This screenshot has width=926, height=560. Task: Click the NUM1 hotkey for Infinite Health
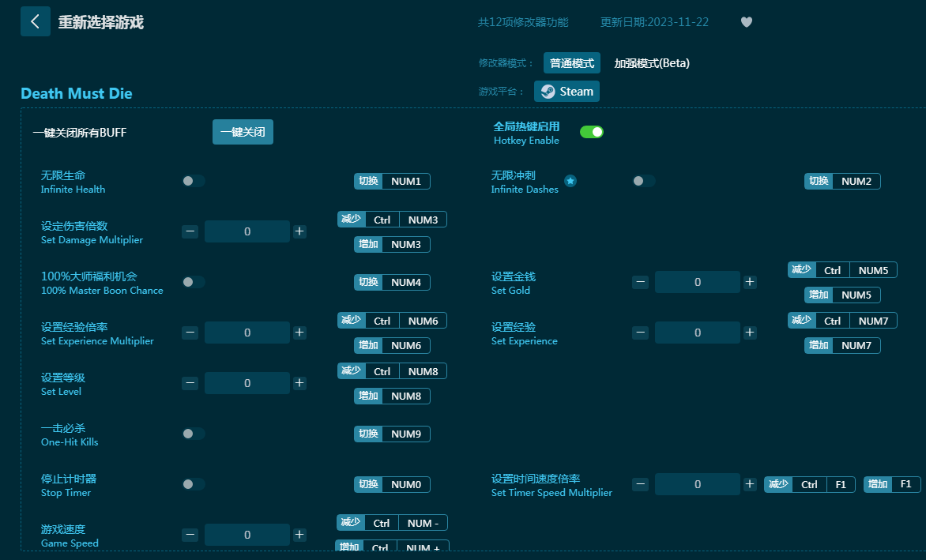click(x=406, y=181)
